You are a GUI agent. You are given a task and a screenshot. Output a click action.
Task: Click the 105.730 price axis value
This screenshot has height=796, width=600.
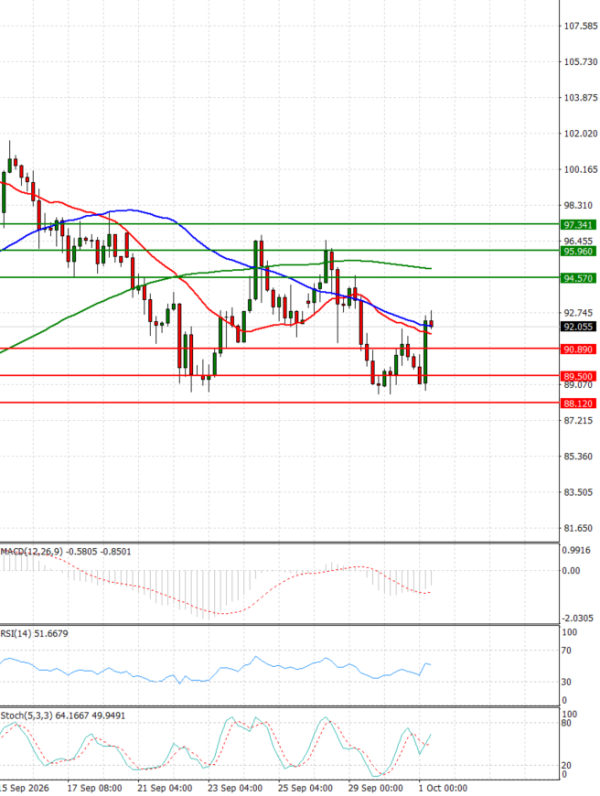click(x=581, y=62)
